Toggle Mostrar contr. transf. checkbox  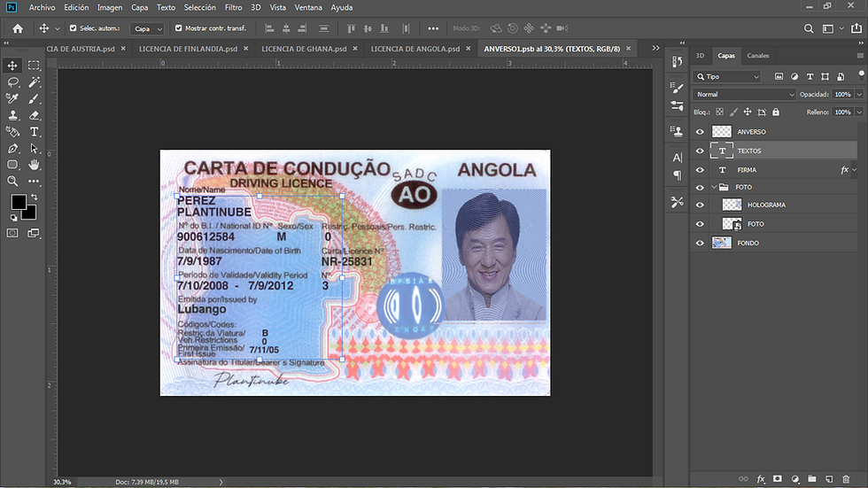(178, 27)
